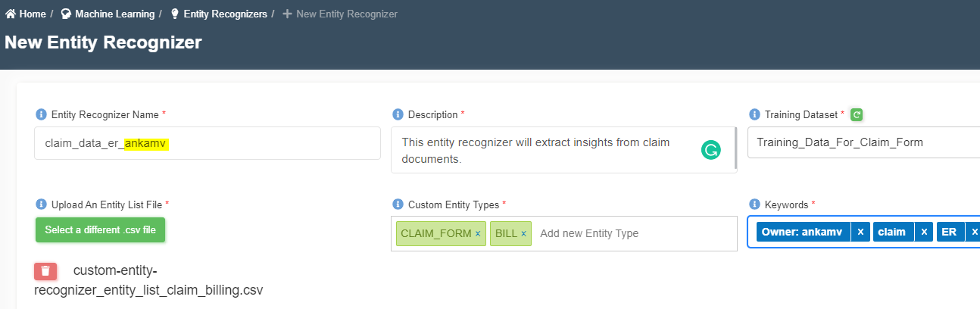Click the Home breadcrumb link

25,14
